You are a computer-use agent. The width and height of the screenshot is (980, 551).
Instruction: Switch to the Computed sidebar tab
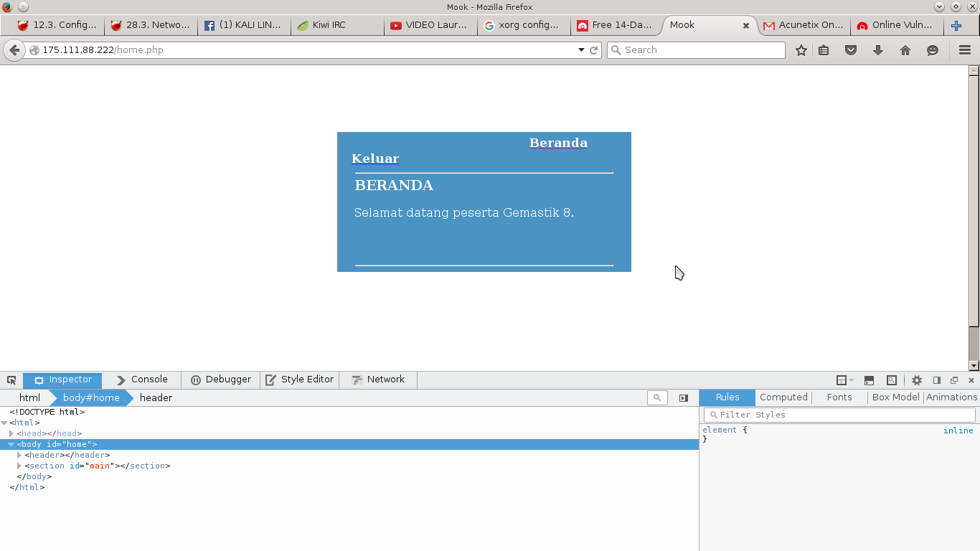coord(783,397)
